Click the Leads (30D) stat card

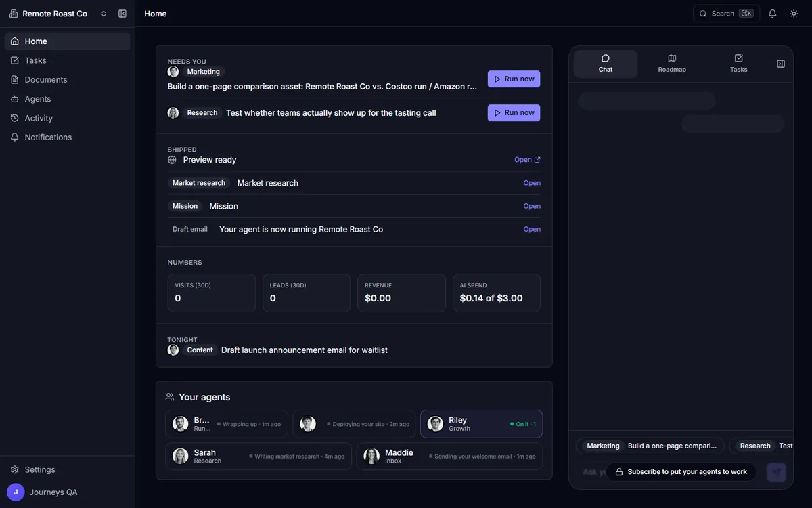307,293
